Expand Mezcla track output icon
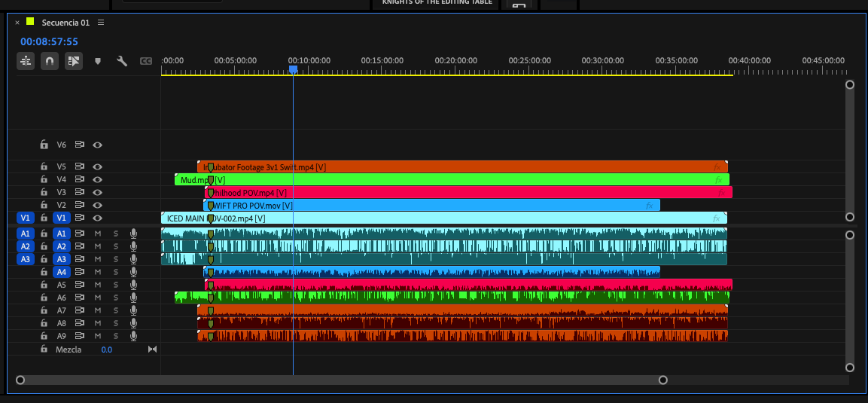Image resolution: width=868 pixels, height=403 pixels. click(152, 350)
